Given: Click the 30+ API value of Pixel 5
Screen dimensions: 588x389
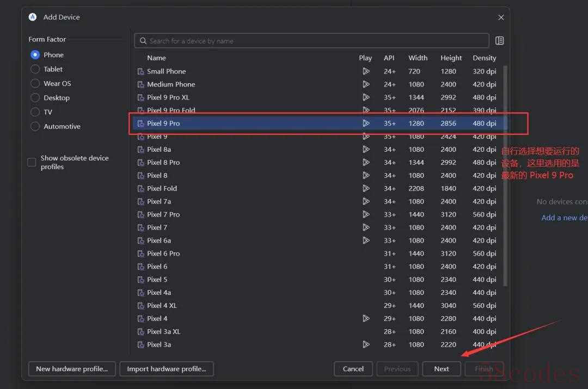Looking at the screenshot, I should (x=390, y=279).
